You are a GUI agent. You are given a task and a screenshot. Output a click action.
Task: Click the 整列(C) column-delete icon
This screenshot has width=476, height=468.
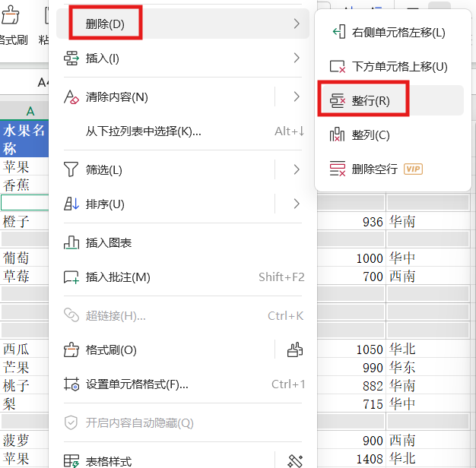pyautogui.click(x=338, y=134)
